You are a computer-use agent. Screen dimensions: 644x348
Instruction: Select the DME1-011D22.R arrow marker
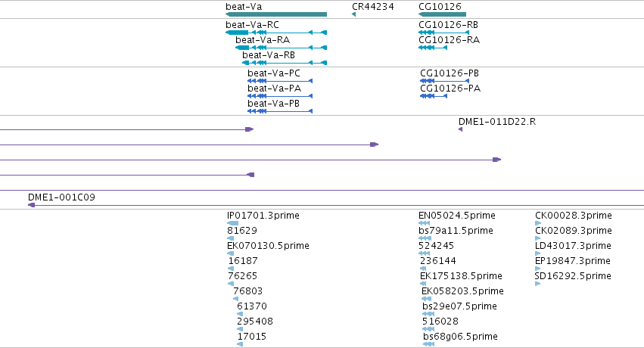click(x=460, y=129)
